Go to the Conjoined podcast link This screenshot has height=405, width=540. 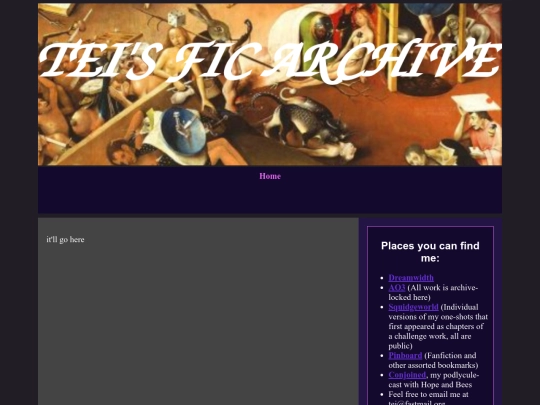tap(407, 375)
